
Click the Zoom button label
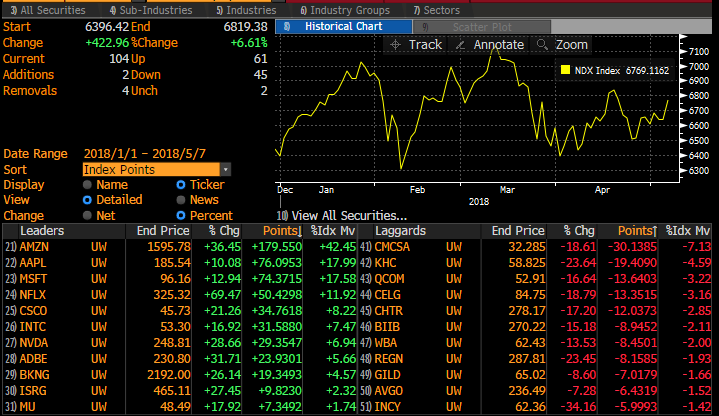point(571,44)
